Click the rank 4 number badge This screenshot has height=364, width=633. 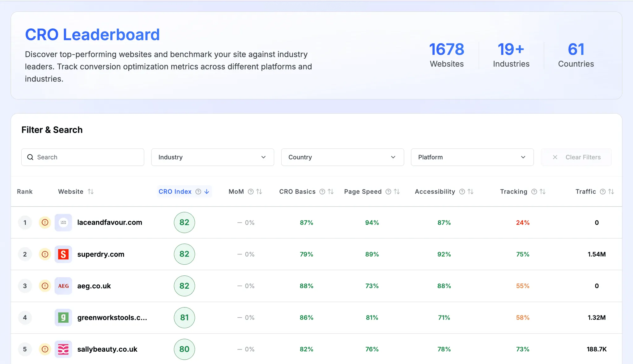click(x=25, y=317)
